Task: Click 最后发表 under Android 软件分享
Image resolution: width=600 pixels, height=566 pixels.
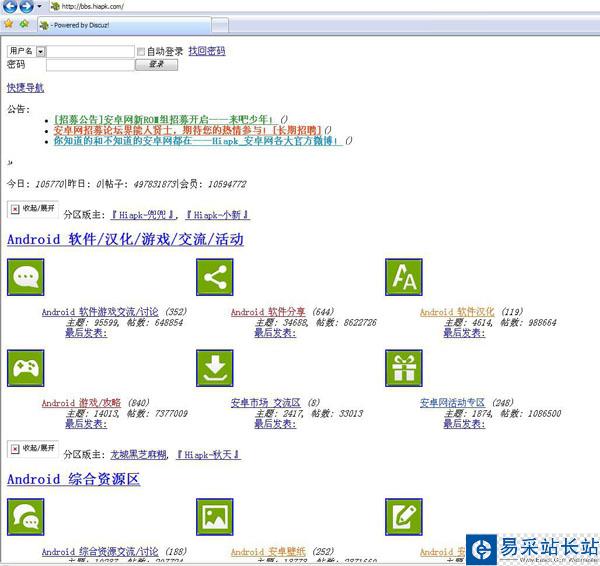Action: click(275, 333)
